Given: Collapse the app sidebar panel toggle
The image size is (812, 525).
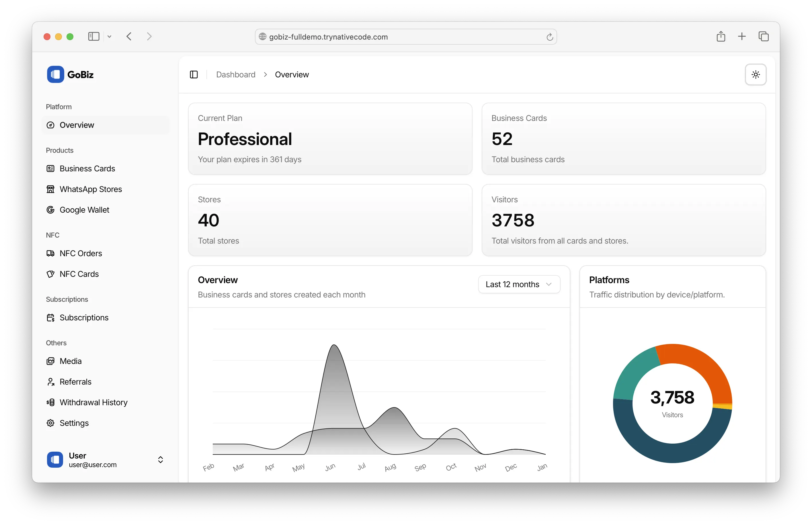Looking at the screenshot, I should 194,74.
